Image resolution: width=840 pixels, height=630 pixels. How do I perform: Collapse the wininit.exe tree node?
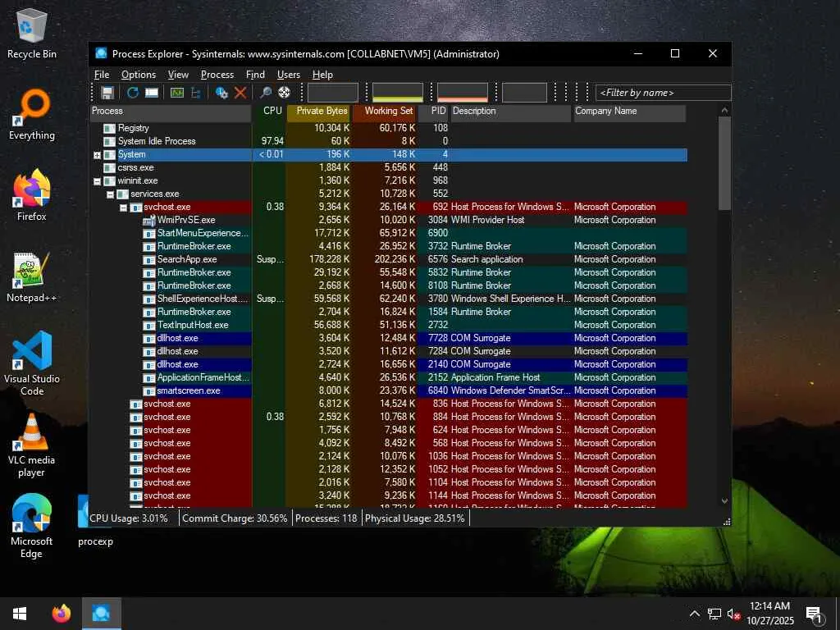97,181
